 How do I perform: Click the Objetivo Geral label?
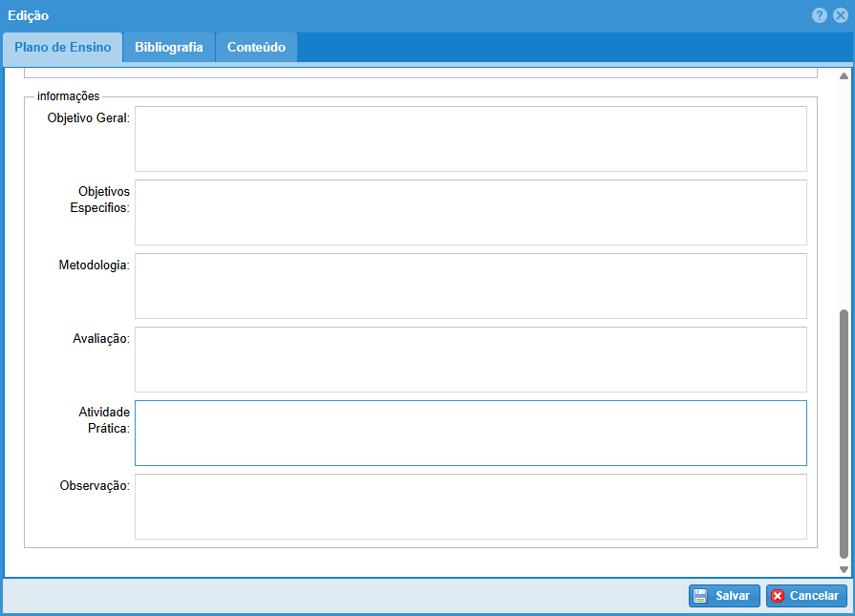click(89, 117)
